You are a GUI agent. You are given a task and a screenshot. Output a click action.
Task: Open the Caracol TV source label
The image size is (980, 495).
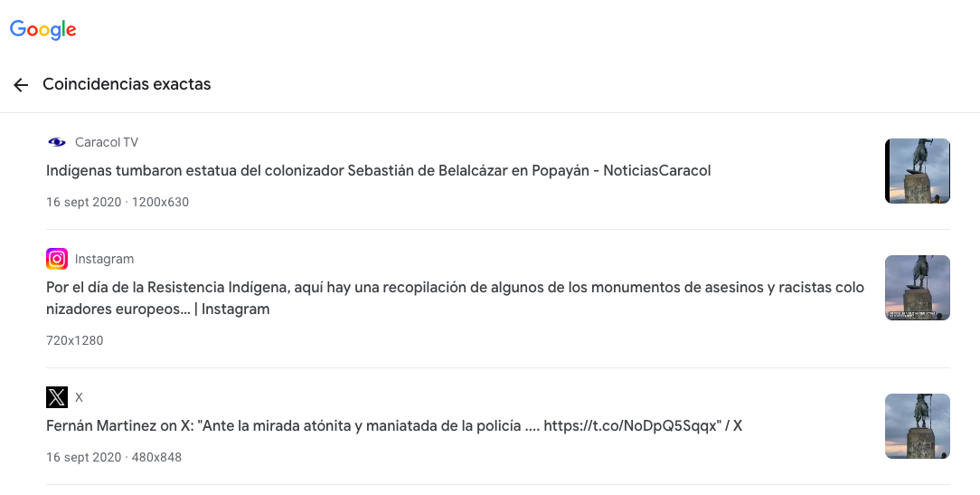(107, 142)
